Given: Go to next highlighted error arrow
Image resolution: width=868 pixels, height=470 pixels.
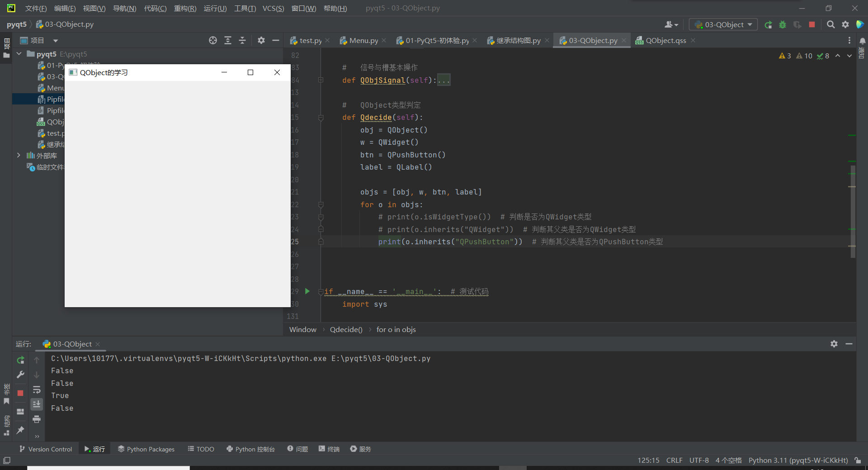Looking at the screenshot, I should [849, 56].
